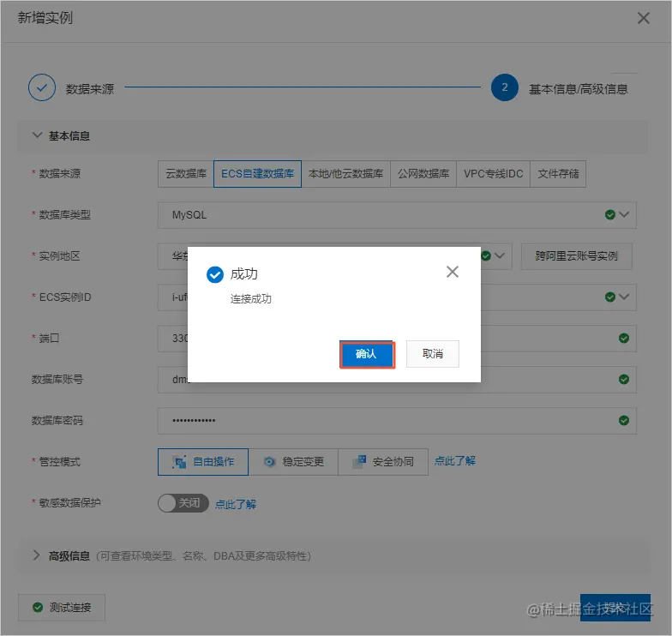Click green check icon on 测试连接
The image size is (672, 636).
tap(38, 607)
